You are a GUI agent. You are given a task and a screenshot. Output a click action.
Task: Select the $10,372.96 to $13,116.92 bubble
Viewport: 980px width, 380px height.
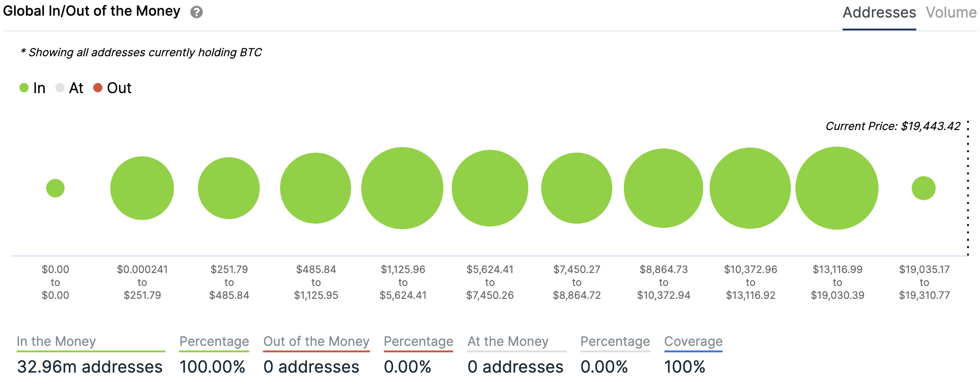(750, 188)
